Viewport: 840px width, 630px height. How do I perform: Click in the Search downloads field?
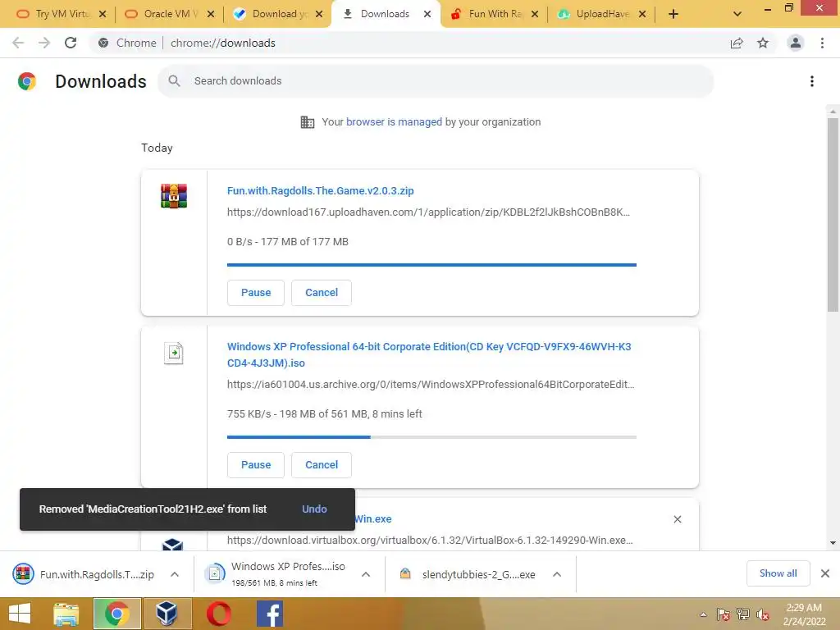[436, 81]
